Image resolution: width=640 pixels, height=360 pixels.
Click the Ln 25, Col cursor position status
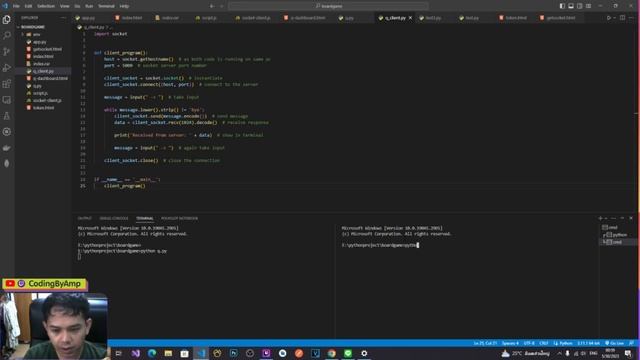[x=485, y=343]
